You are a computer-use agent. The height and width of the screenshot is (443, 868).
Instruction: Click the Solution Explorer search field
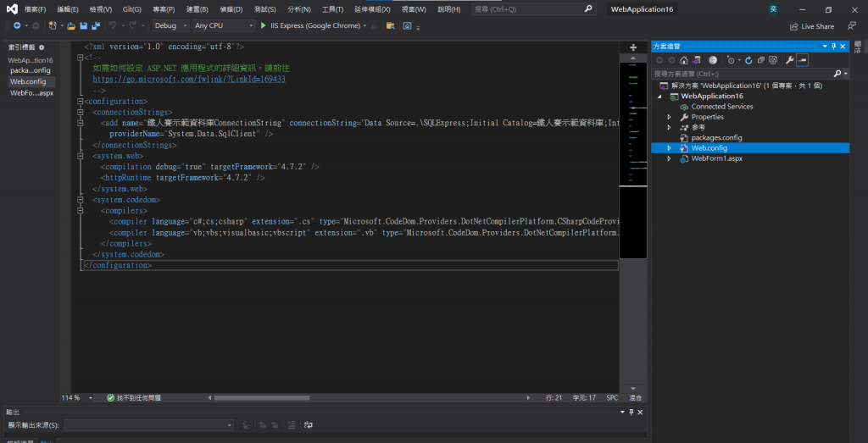click(x=742, y=74)
